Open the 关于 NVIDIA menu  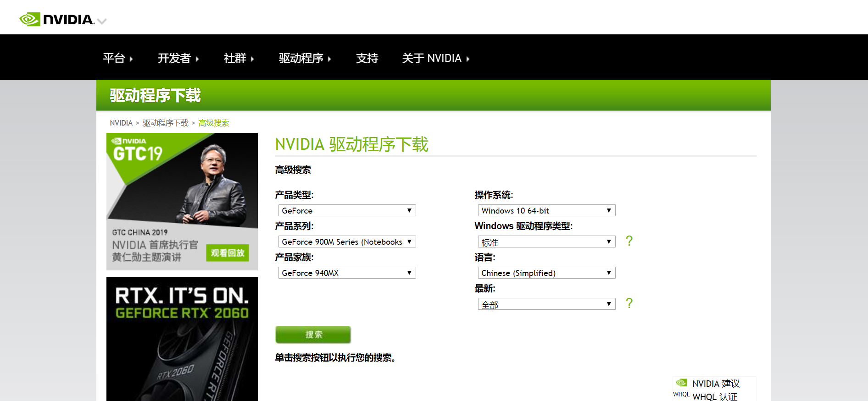436,58
